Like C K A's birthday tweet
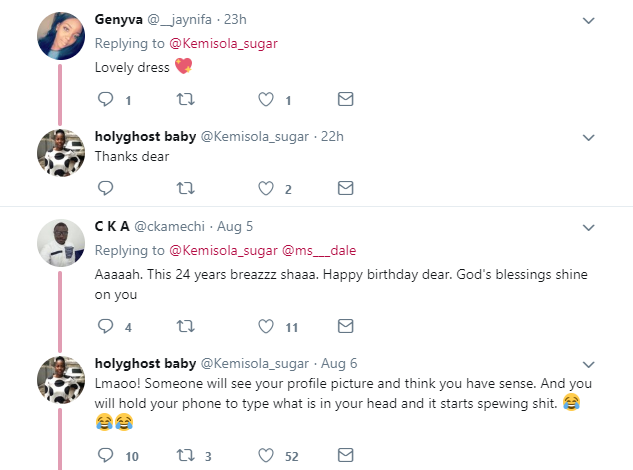Viewport: 633px width, 470px height. tap(266, 325)
